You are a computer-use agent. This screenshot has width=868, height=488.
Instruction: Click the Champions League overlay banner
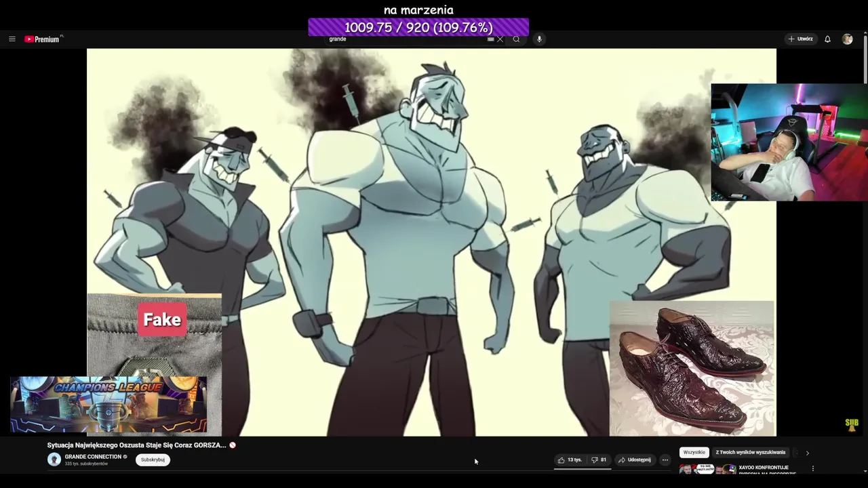tap(108, 405)
